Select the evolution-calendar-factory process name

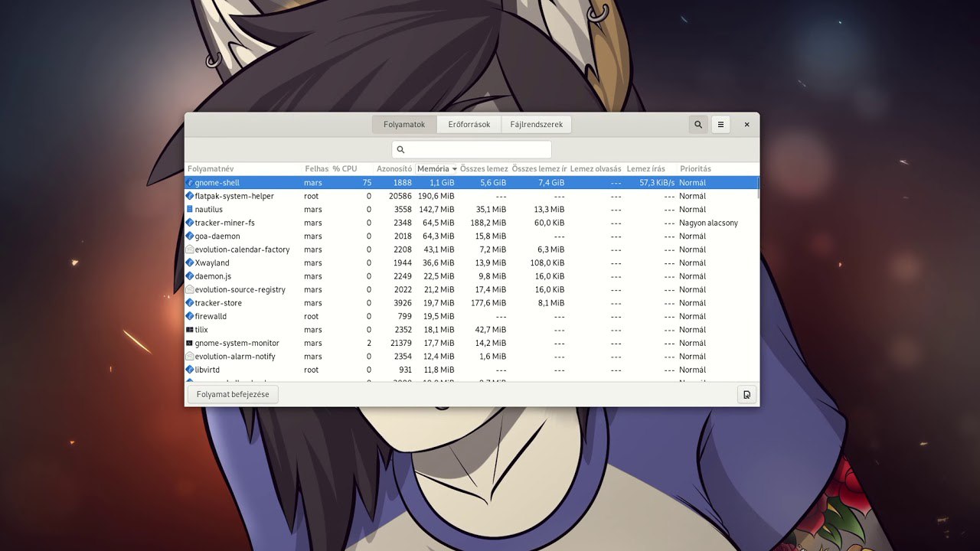coord(242,249)
